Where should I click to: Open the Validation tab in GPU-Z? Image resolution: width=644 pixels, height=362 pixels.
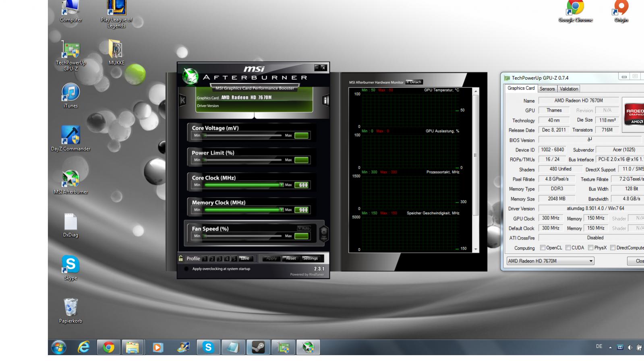click(569, 89)
